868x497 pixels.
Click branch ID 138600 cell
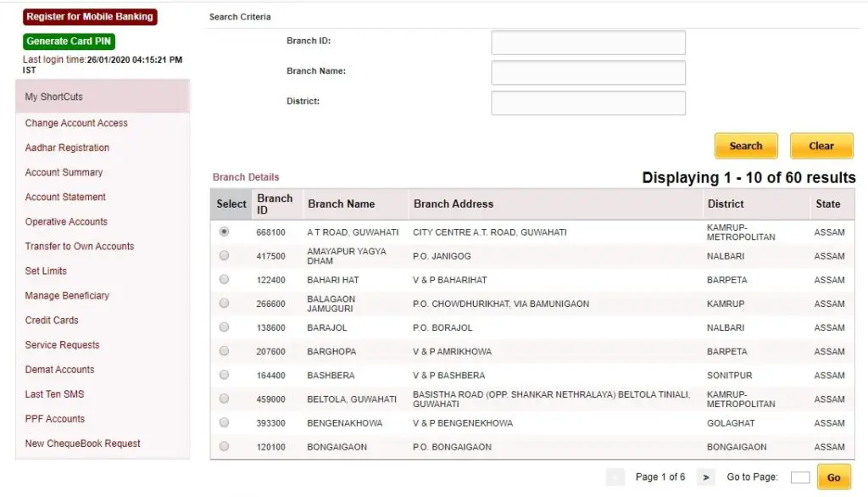[270, 328]
